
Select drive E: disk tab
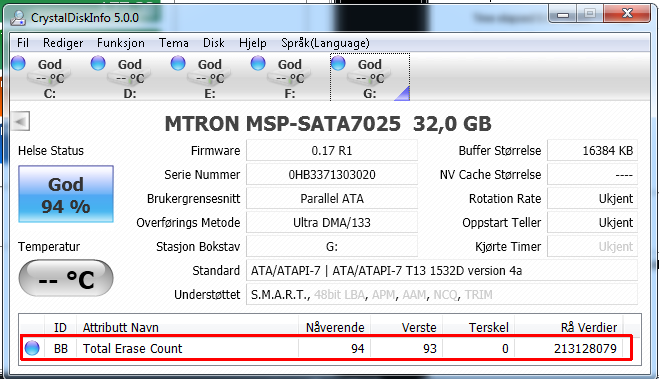(210, 78)
